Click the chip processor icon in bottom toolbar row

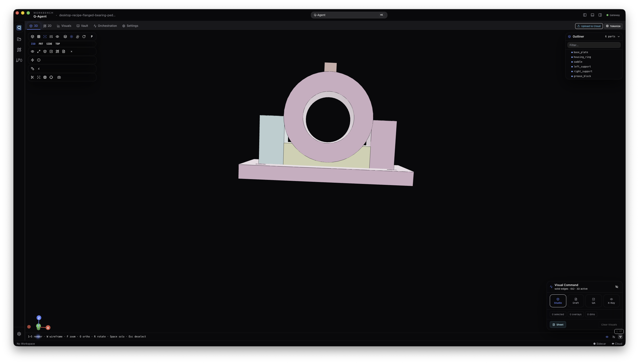click(45, 77)
